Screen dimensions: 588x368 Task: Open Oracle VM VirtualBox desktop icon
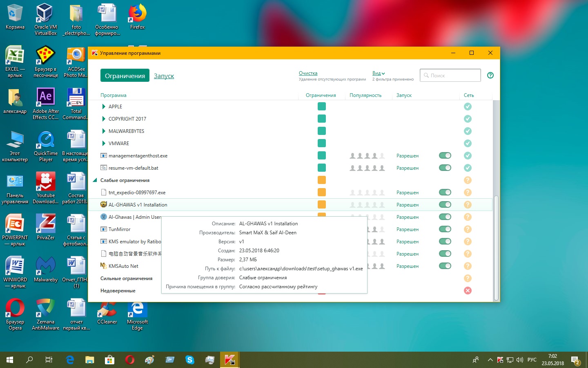pos(45,19)
